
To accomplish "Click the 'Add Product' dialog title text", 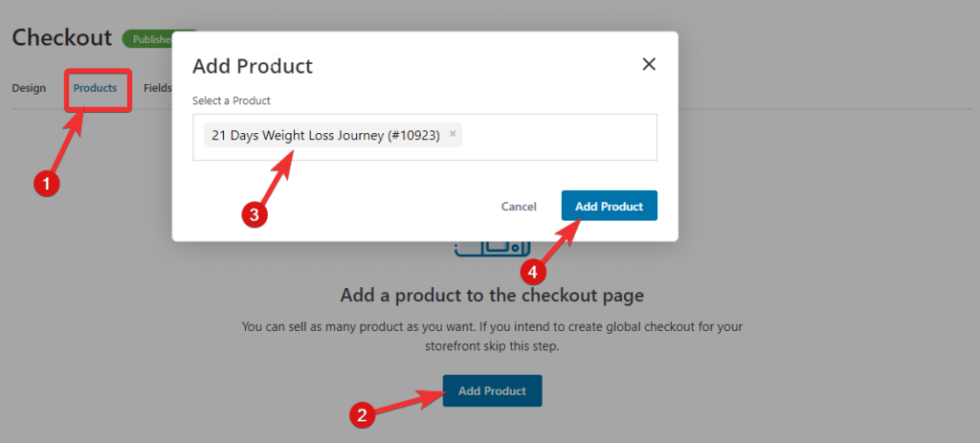I will (253, 66).
